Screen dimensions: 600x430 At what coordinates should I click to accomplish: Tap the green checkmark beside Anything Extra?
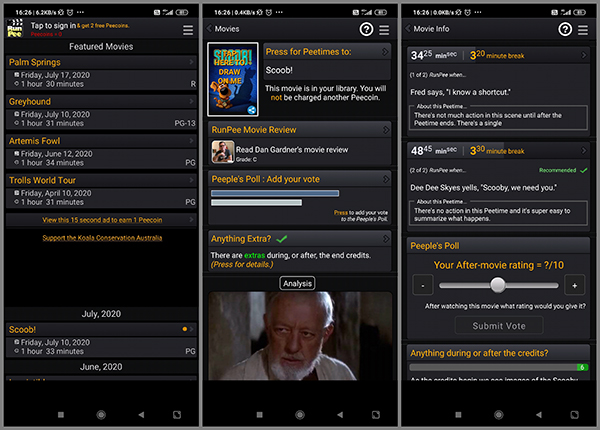pos(282,239)
